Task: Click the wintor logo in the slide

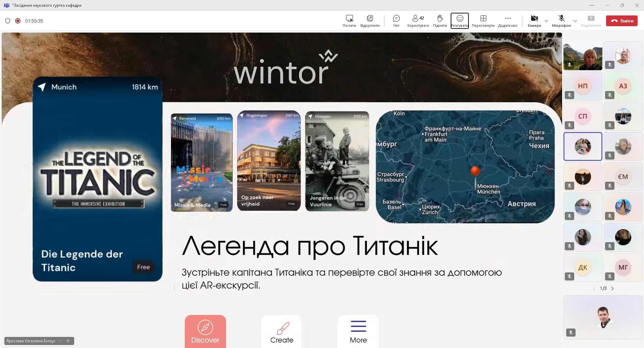Action: (286, 67)
